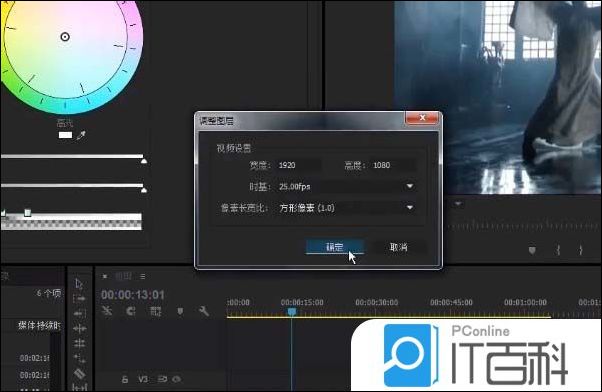Open program monitor zoom dropdown arrow

coord(458,204)
